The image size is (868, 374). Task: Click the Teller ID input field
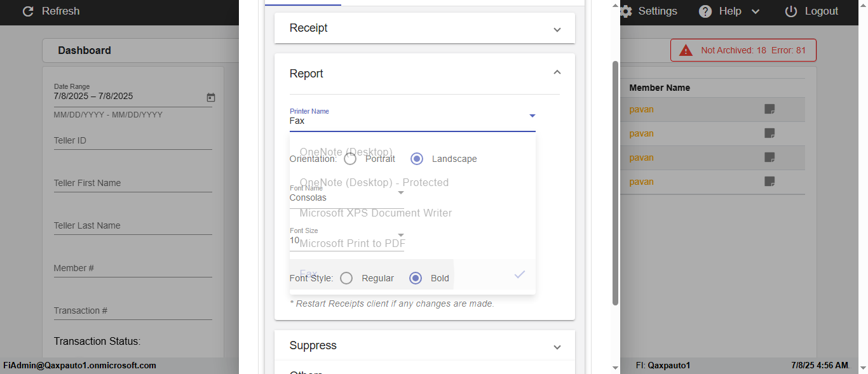(x=132, y=141)
